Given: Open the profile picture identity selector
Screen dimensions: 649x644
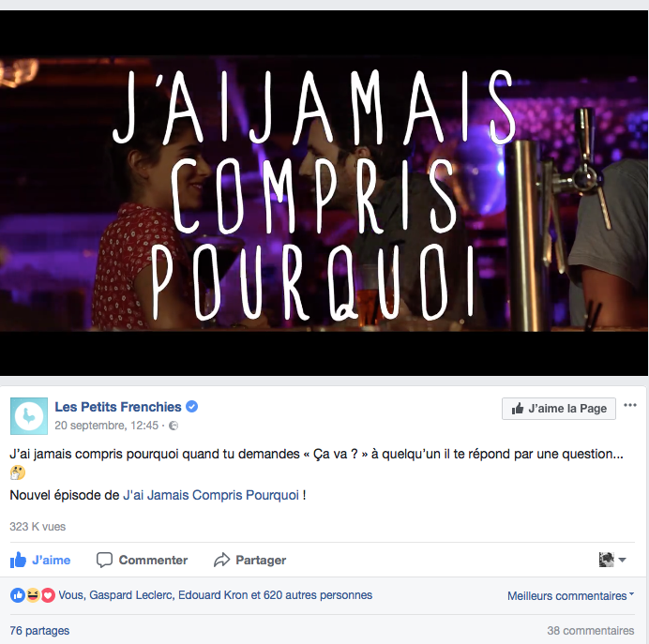Looking at the screenshot, I should [612, 560].
